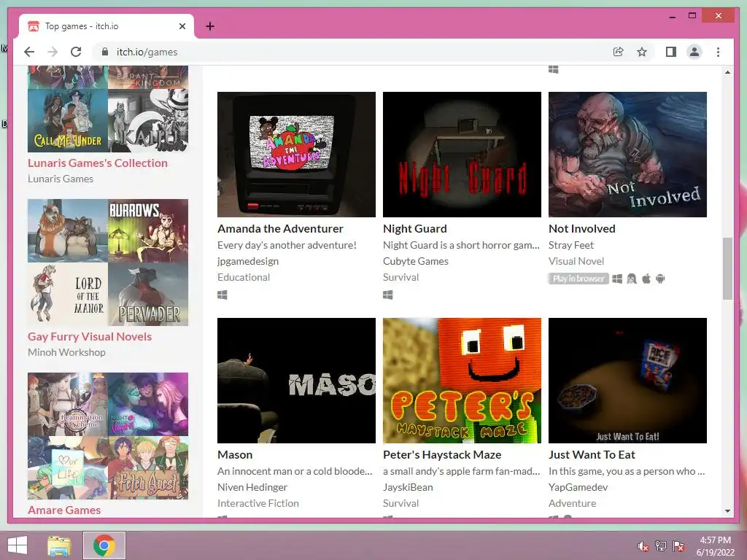Visit author JayskiBean
Image resolution: width=747 pixels, height=560 pixels.
pos(408,487)
